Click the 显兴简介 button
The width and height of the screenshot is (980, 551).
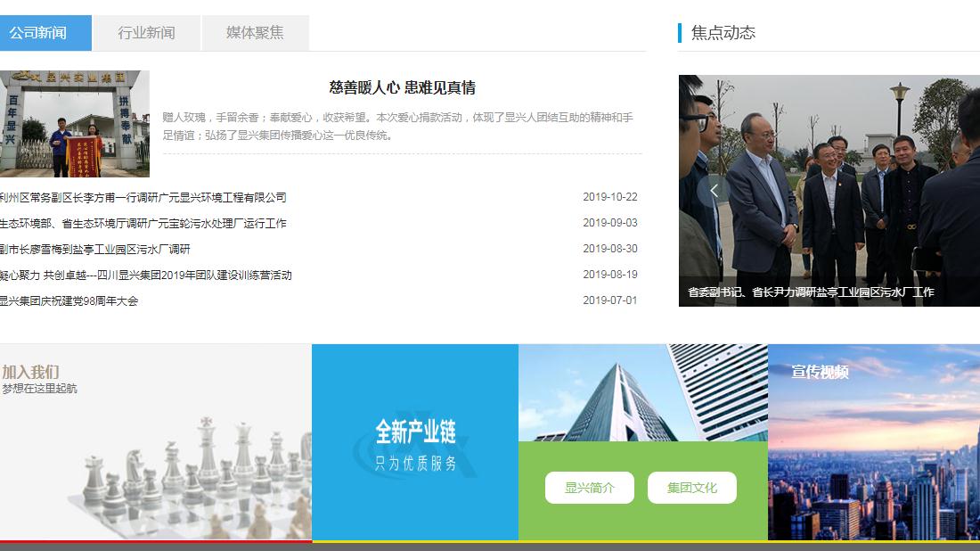coord(590,488)
